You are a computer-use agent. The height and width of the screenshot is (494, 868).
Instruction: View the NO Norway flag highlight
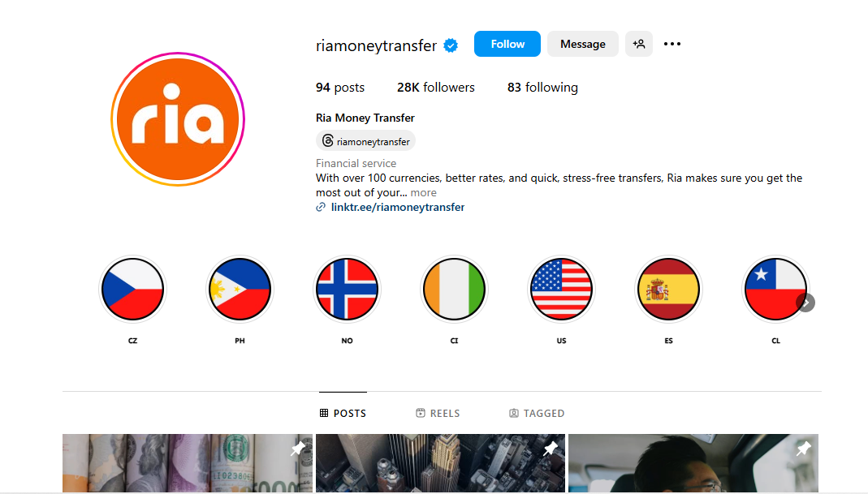pos(347,290)
